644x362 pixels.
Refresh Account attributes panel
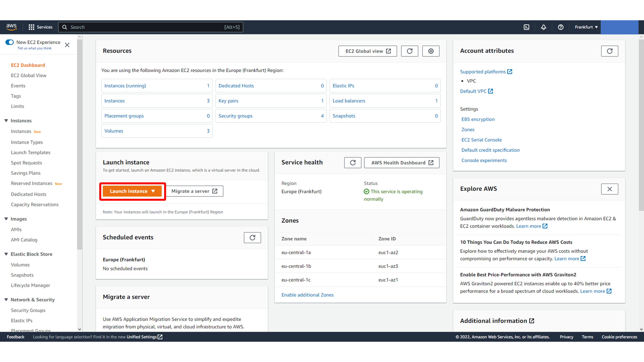[x=610, y=51]
